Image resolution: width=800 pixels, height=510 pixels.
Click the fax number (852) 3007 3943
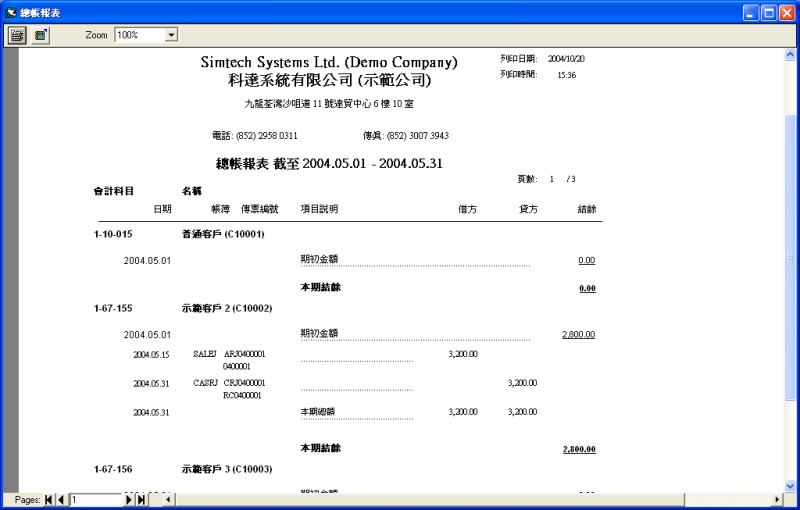tap(418, 136)
